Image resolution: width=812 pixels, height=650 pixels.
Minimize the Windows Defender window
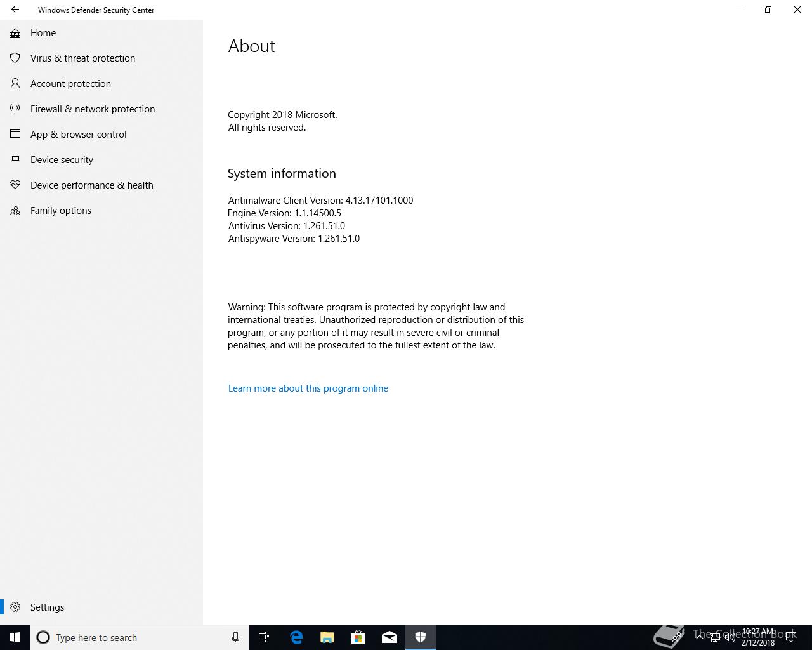click(739, 10)
